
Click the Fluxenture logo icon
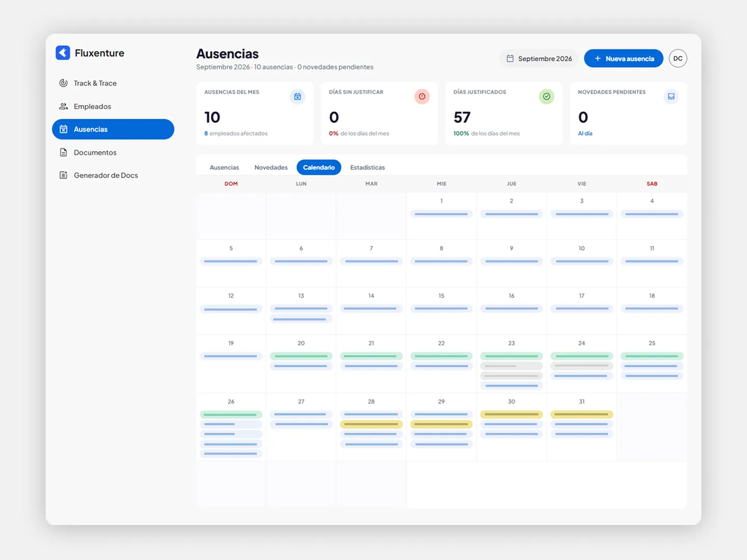(63, 52)
